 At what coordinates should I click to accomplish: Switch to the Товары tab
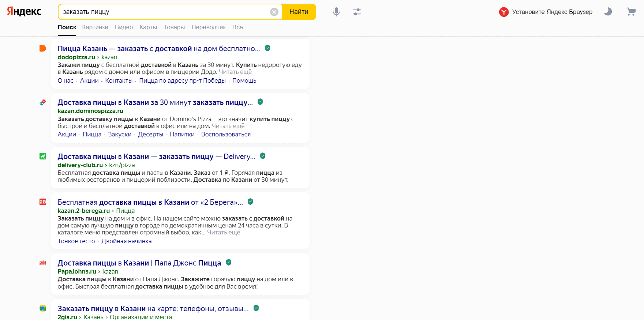point(174,27)
